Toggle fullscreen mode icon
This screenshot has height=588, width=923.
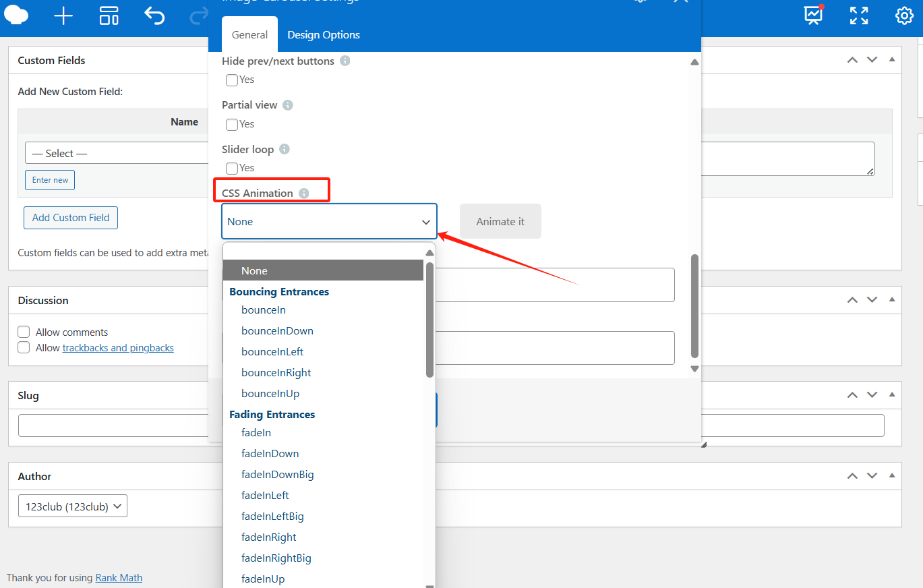(859, 16)
